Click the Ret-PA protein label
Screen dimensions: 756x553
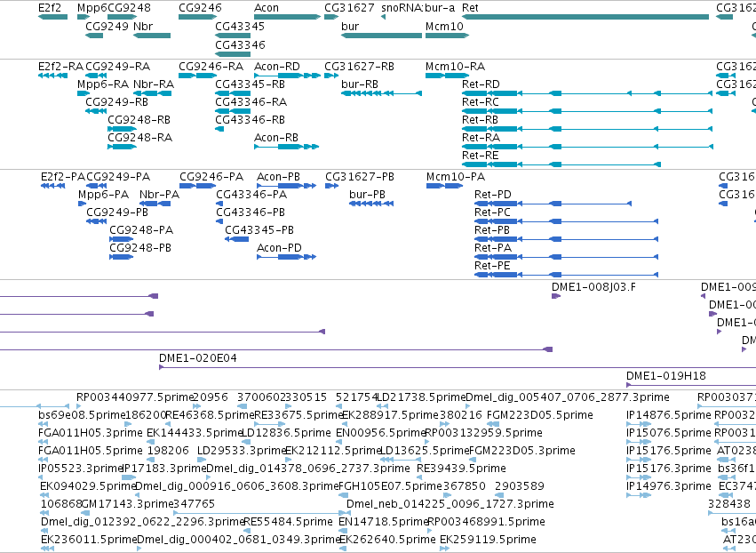click(x=493, y=248)
